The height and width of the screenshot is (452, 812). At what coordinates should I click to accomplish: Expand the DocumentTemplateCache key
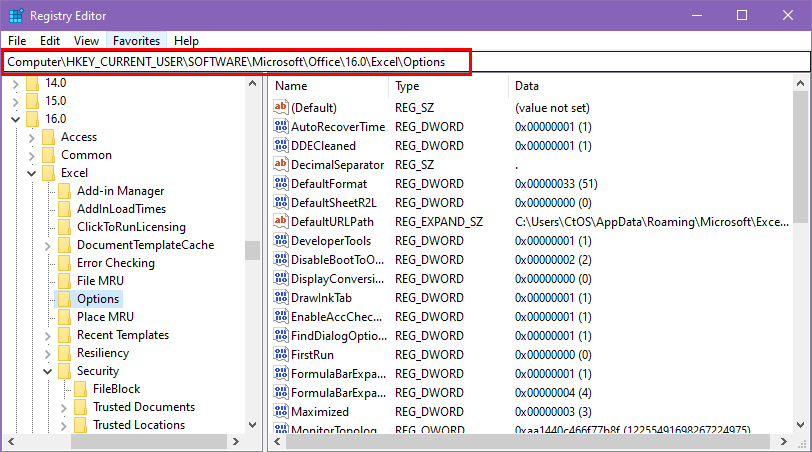click(47, 246)
